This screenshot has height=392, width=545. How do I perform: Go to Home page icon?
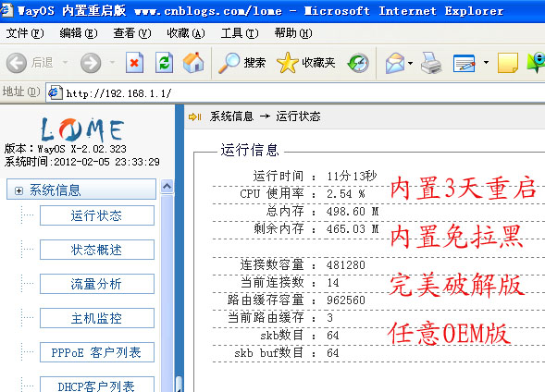tap(193, 63)
